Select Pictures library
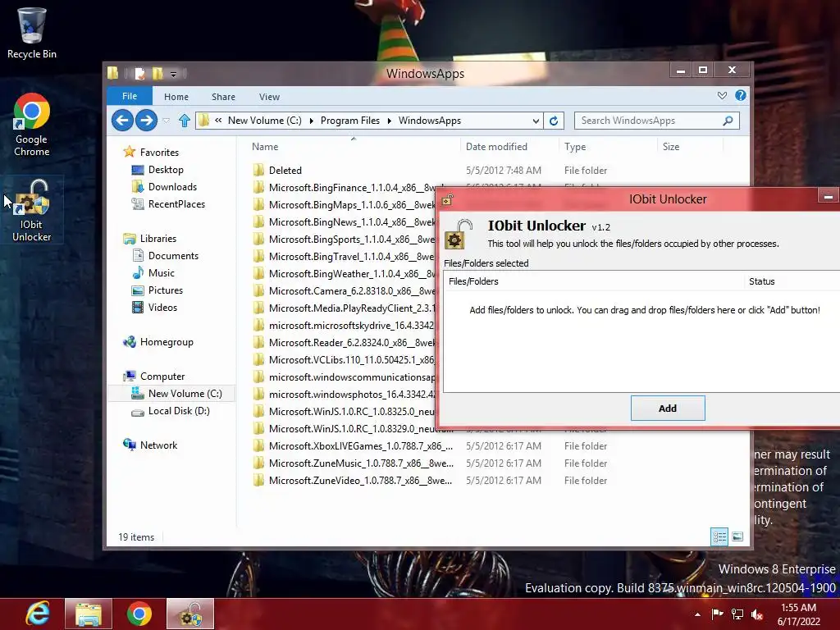The width and height of the screenshot is (840, 630). tap(166, 290)
